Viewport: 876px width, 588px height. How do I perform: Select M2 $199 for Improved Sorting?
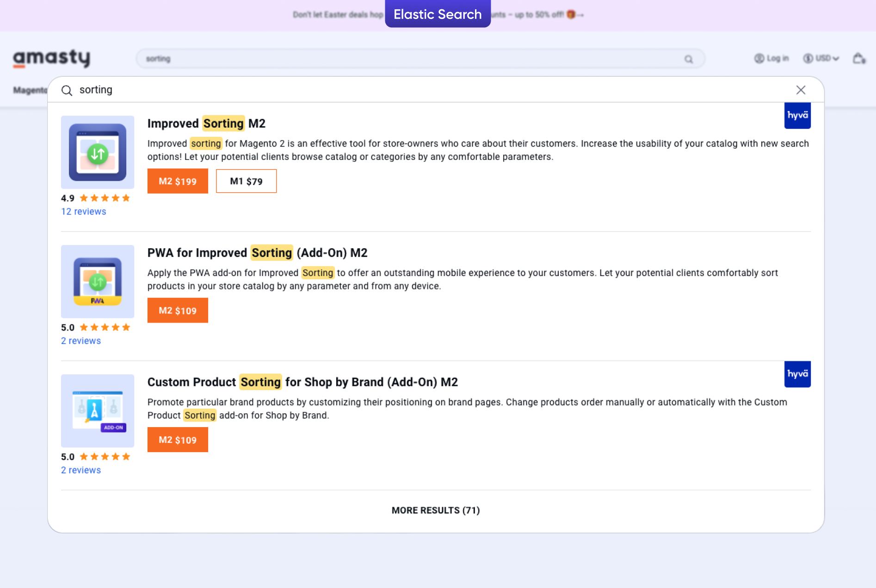pos(178,181)
